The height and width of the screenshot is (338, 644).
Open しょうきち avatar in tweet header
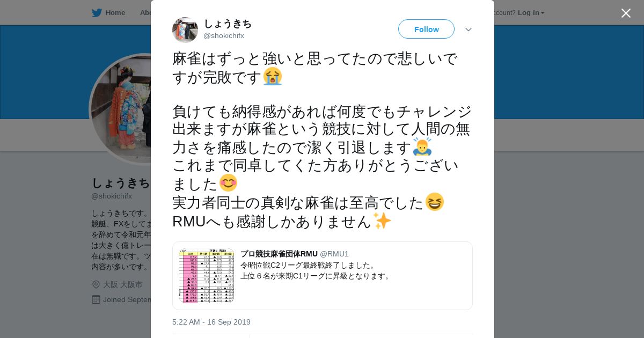tap(185, 30)
